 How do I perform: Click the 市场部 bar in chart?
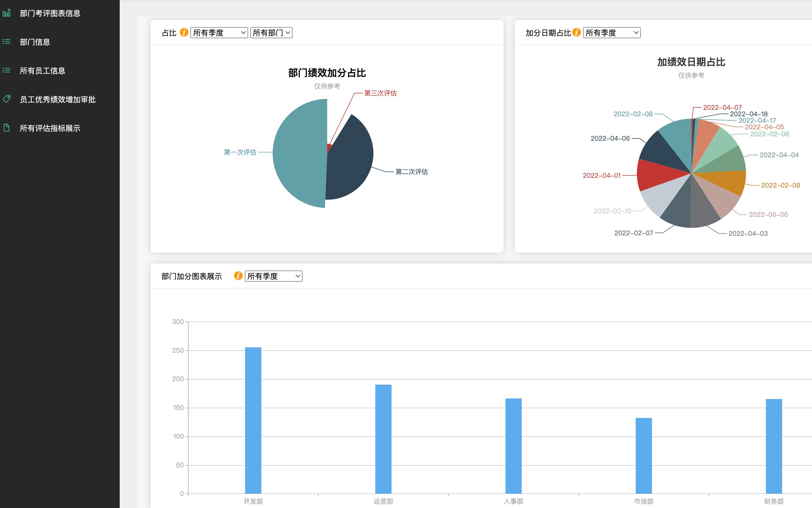644,456
